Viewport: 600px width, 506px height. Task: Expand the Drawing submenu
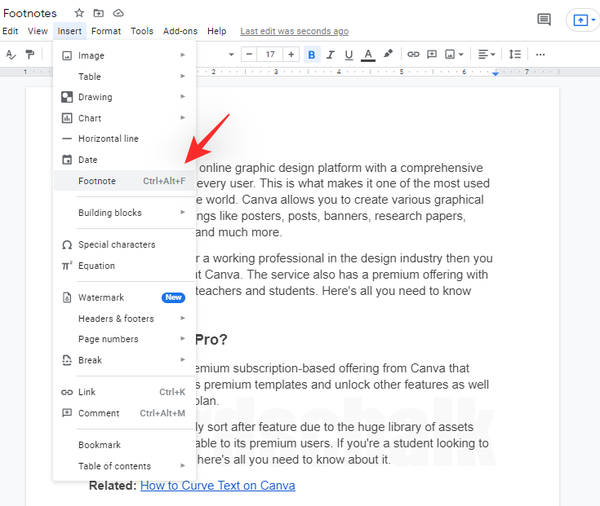tap(124, 97)
